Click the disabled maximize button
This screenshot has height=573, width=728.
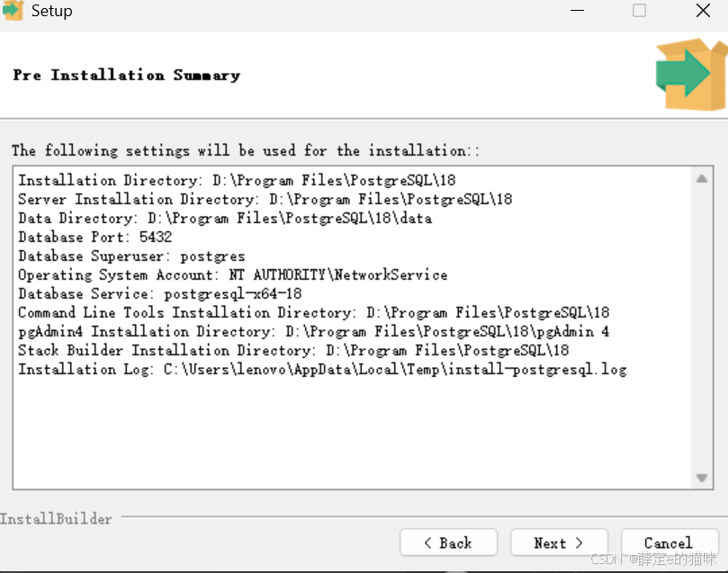tap(639, 10)
